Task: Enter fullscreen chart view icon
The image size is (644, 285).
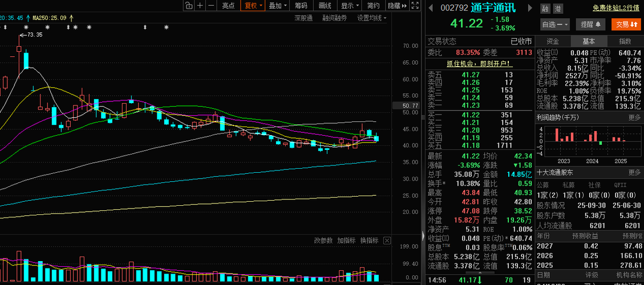Action: (415, 5)
